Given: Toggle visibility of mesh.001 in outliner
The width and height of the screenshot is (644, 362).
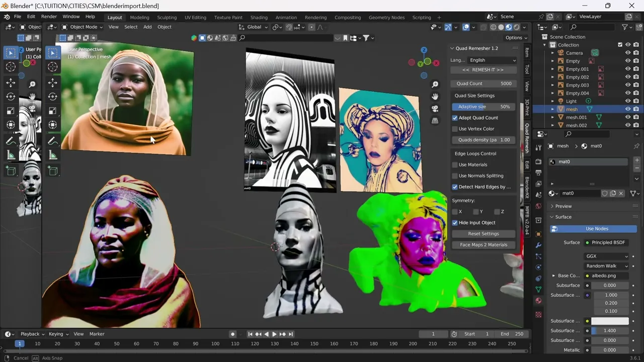Looking at the screenshot, I should (x=628, y=117).
